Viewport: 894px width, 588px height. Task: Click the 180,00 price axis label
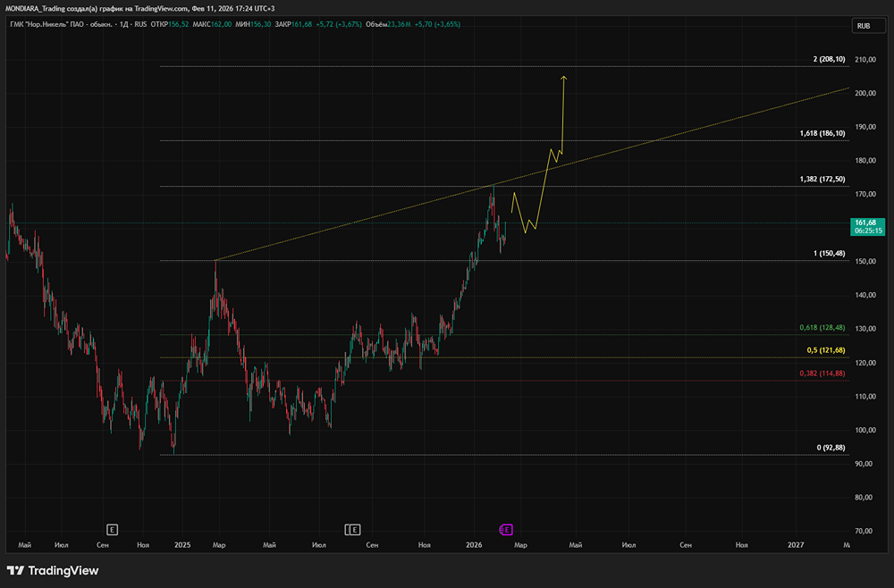coord(864,161)
